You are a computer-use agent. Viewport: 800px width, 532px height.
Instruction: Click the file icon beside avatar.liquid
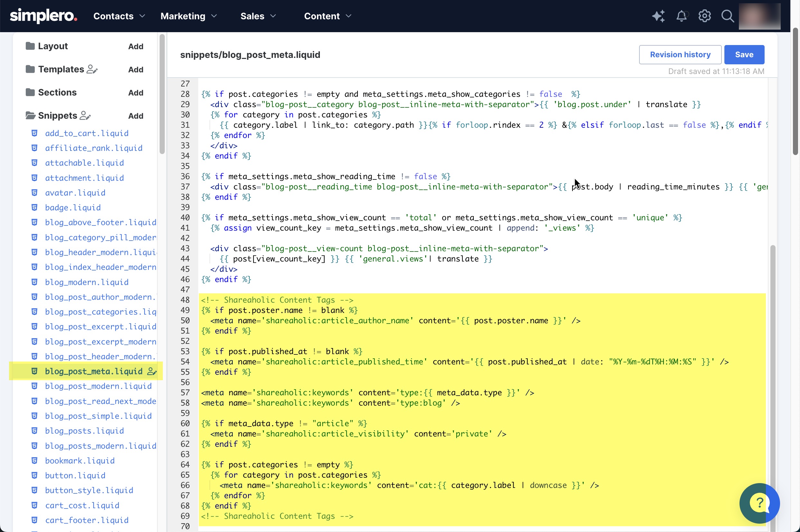[x=34, y=193]
